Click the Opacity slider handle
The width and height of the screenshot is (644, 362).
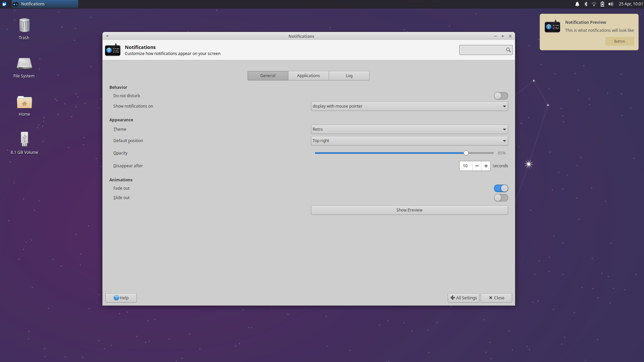click(466, 153)
